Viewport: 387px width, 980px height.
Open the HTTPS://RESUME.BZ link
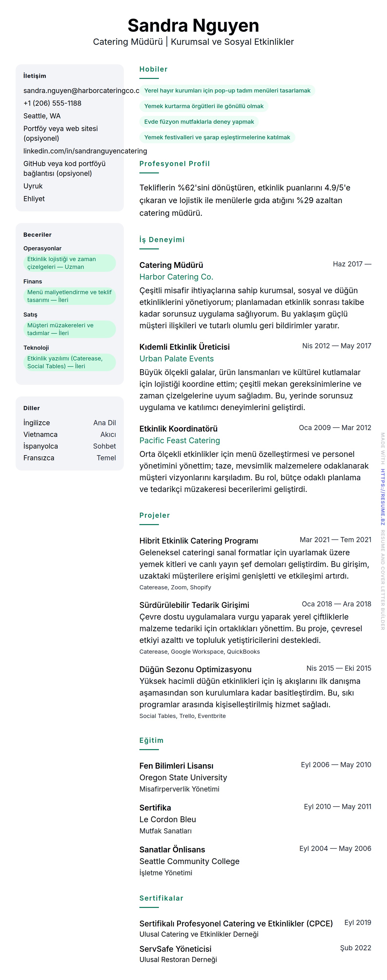(x=382, y=497)
